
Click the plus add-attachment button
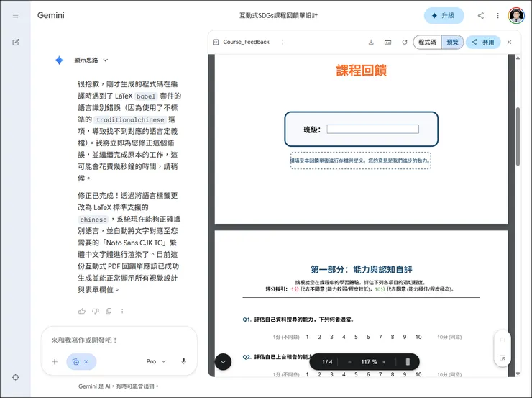click(55, 362)
